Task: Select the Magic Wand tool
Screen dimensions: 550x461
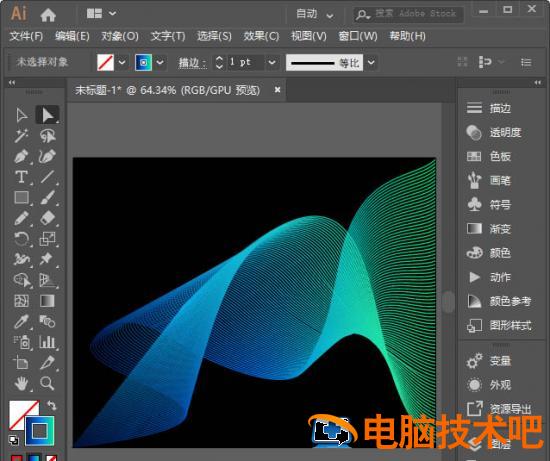Action: [x=21, y=135]
